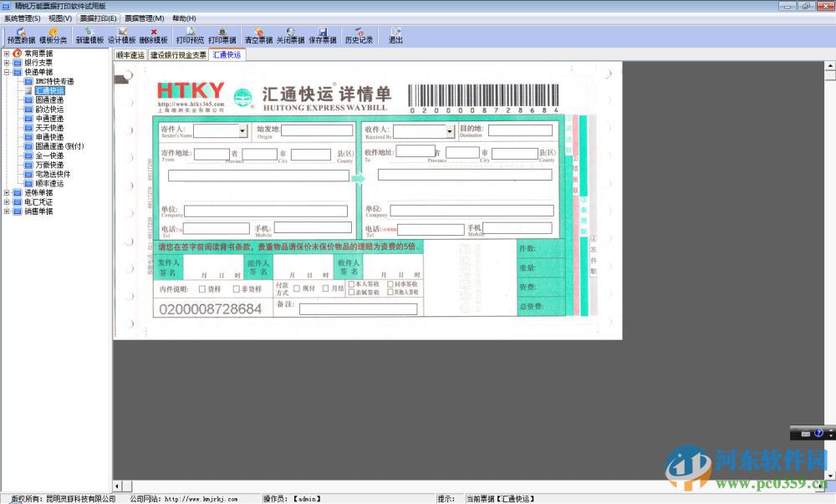Click the help question-mark icon in floating bar

tap(819, 433)
